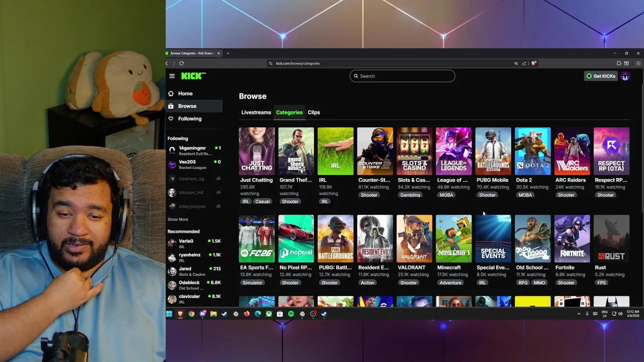
Task: Open recommended channel Jared
Action: (x=194, y=271)
